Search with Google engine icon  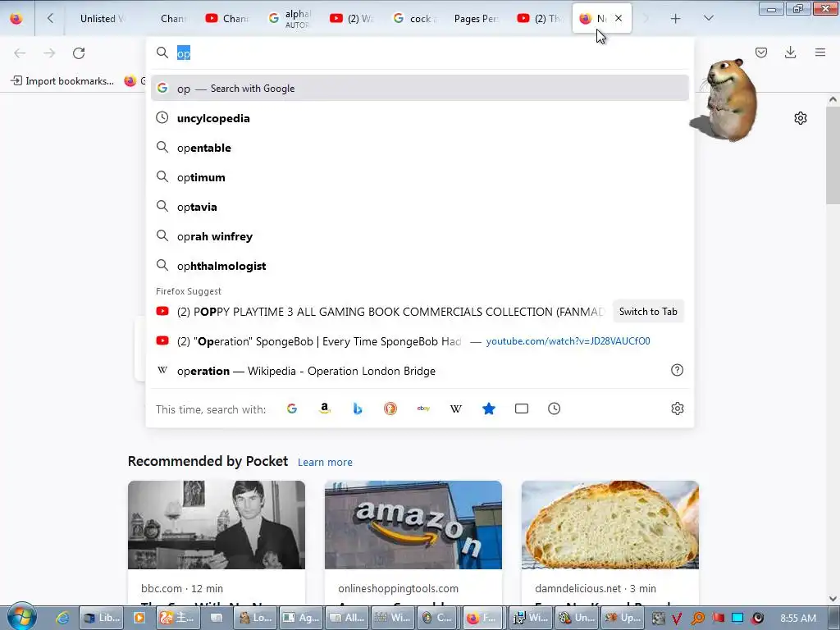[x=292, y=409]
